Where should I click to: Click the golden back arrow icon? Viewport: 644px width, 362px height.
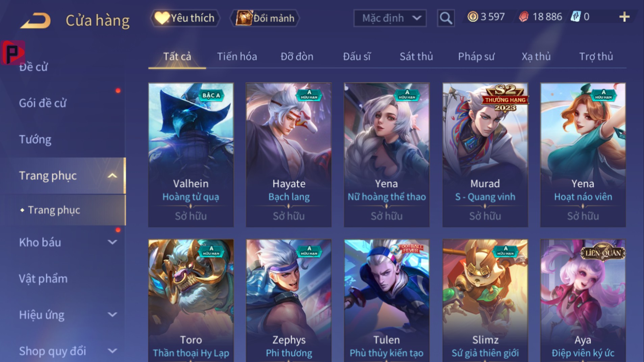[35, 20]
